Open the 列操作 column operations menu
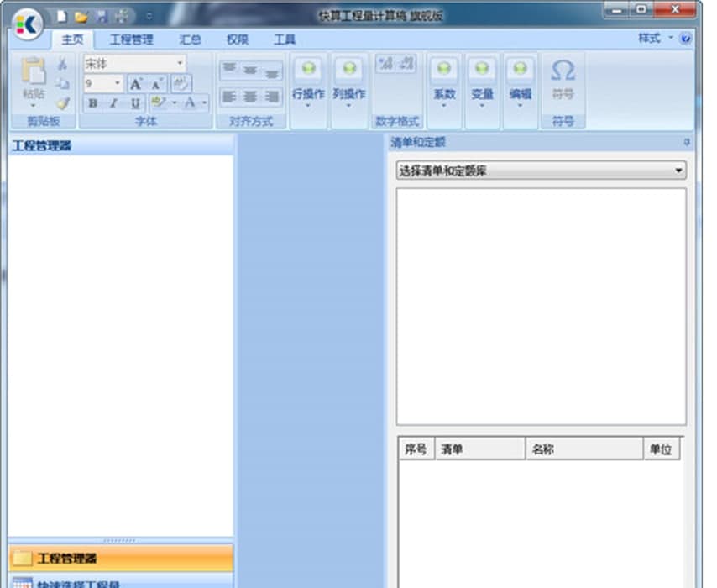Image resolution: width=717 pixels, height=588 pixels. [x=349, y=83]
